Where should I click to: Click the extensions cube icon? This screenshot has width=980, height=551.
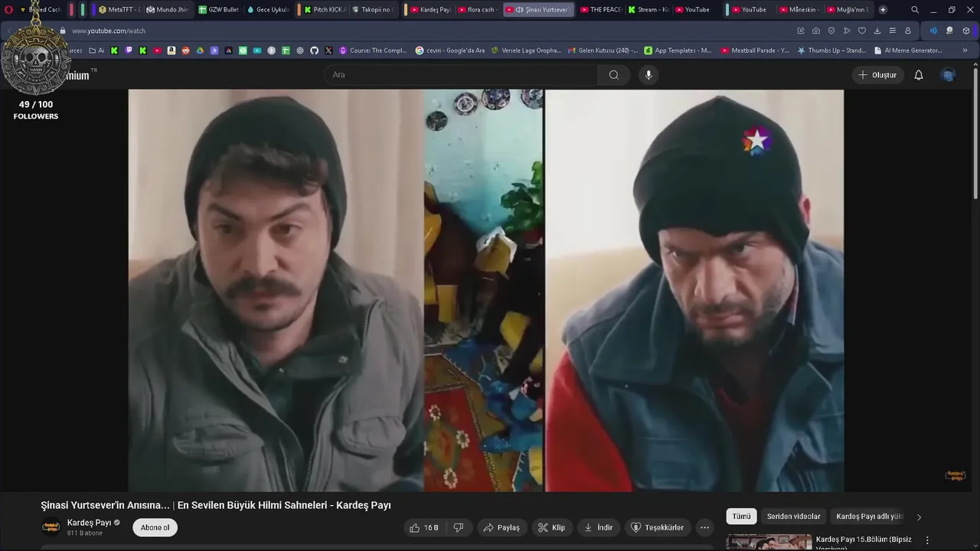(966, 31)
